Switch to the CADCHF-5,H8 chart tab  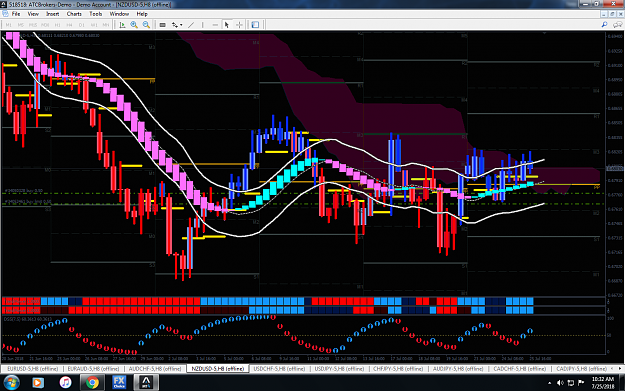point(519,369)
